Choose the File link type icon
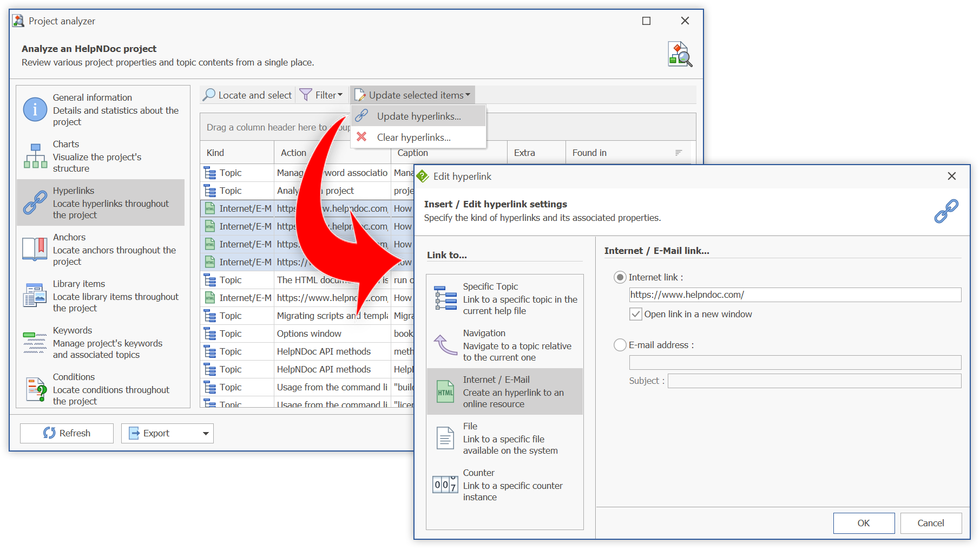 pyautogui.click(x=445, y=438)
